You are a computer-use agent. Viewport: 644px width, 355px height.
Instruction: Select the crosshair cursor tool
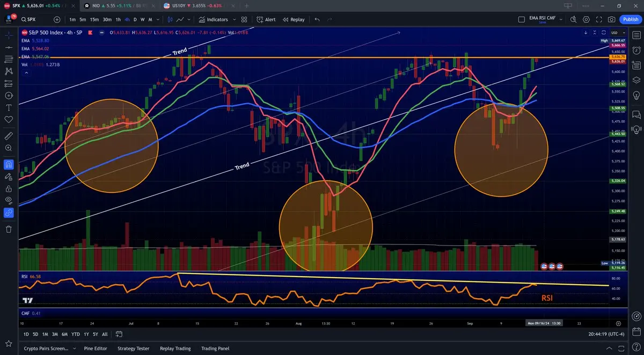point(9,34)
